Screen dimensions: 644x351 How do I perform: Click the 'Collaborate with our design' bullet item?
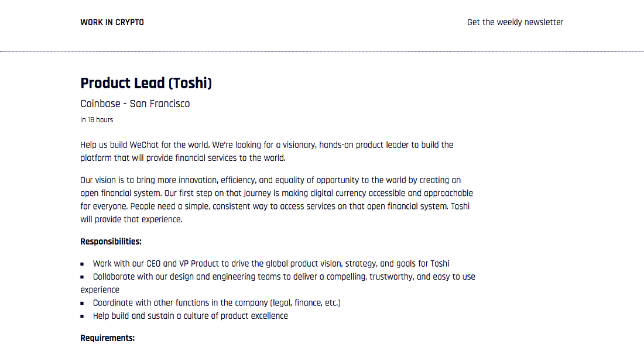click(x=283, y=277)
